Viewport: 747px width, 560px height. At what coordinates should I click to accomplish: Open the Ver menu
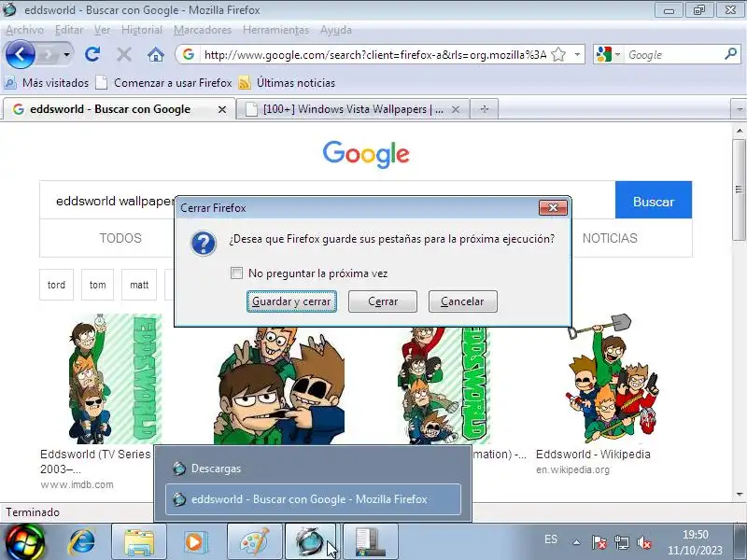pos(102,30)
